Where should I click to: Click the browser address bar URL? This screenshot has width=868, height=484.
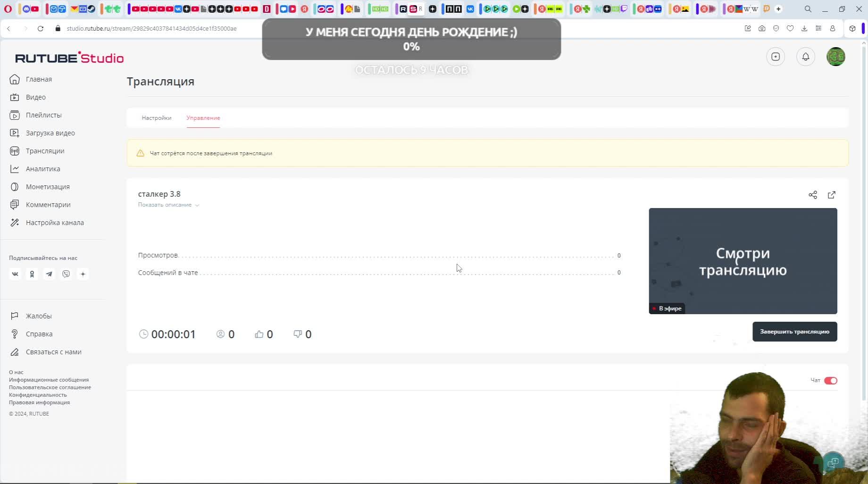tap(151, 28)
